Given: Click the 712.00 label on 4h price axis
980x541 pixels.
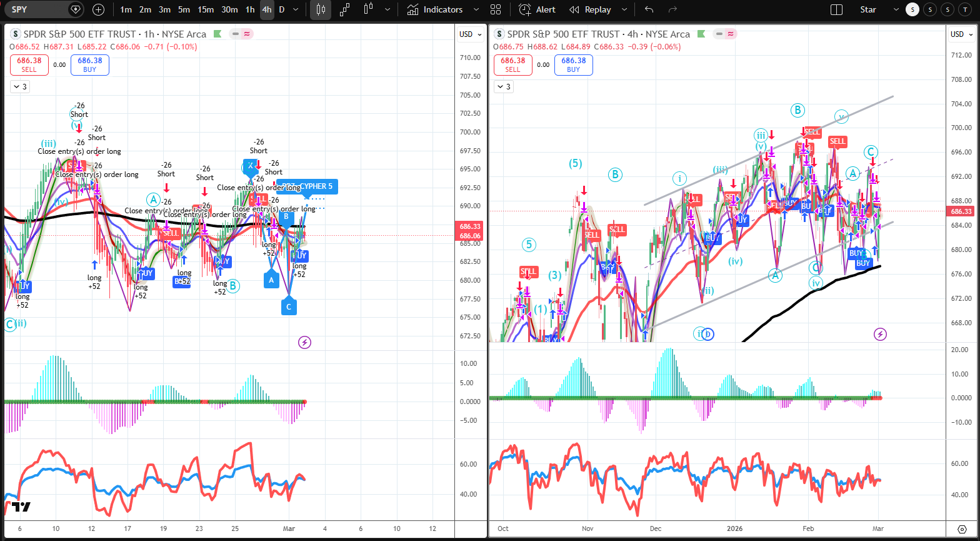Looking at the screenshot, I should [x=962, y=55].
